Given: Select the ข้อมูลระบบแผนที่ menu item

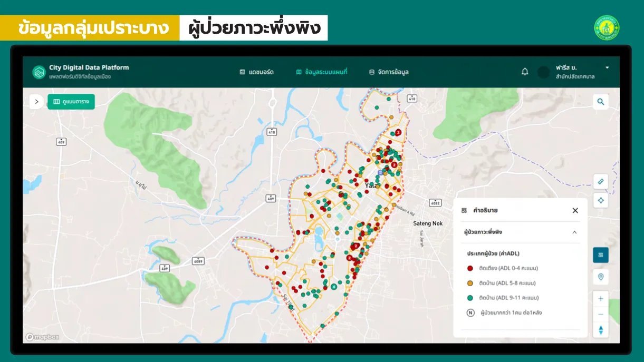Looking at the screenshot, I should click(321, 72).
